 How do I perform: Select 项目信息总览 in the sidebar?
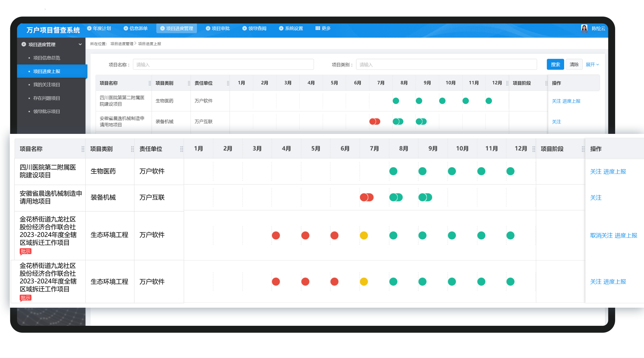pyautogui.click(x=47, y=58)
